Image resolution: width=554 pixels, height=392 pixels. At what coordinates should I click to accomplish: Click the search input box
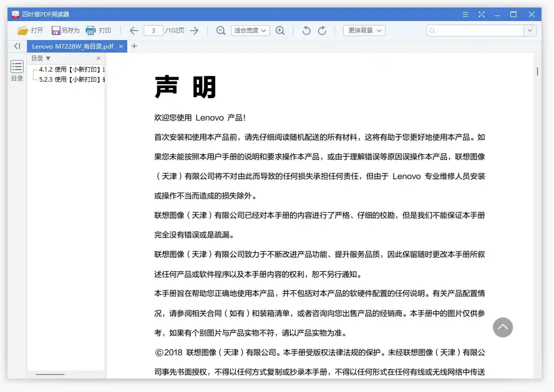coord(475,31)
